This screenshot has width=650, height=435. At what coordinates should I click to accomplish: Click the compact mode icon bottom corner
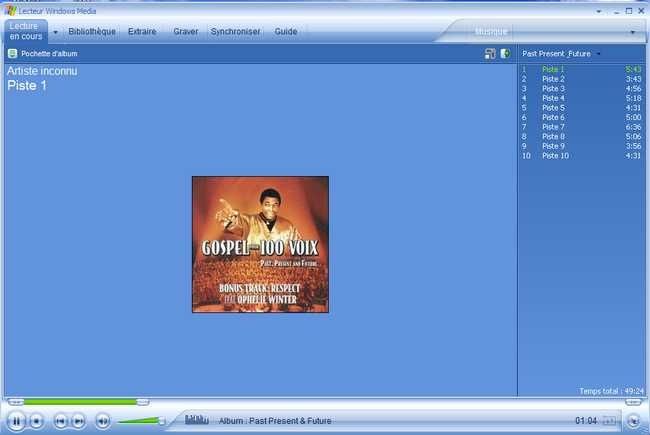tap(633, 421)
